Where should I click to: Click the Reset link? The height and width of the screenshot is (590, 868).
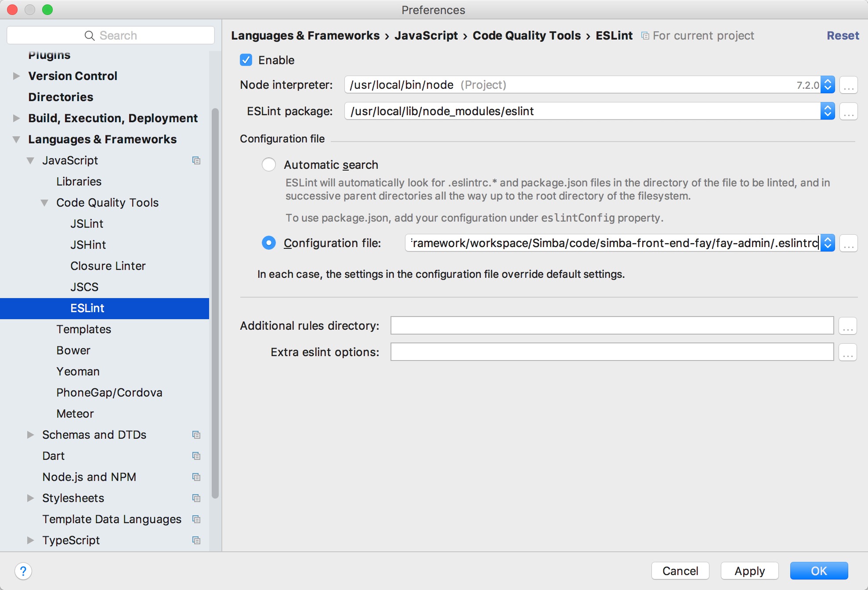pos(842,36)
